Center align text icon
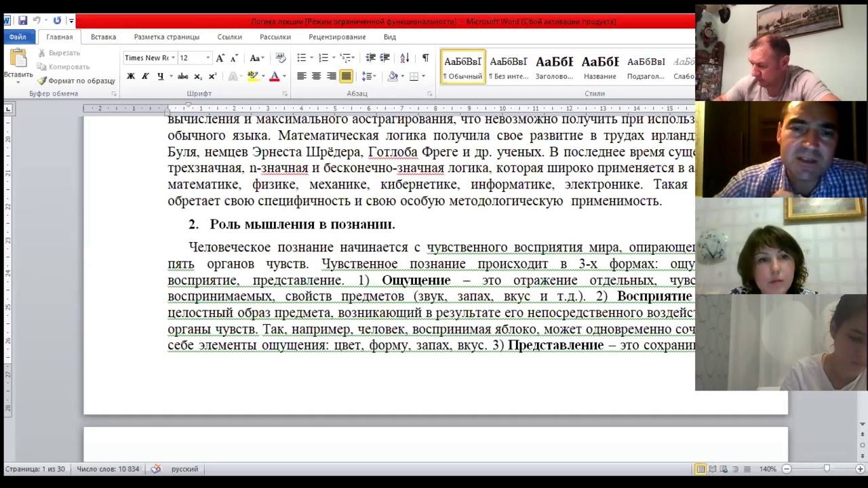 pyautogui.click(x=317, y=76)
